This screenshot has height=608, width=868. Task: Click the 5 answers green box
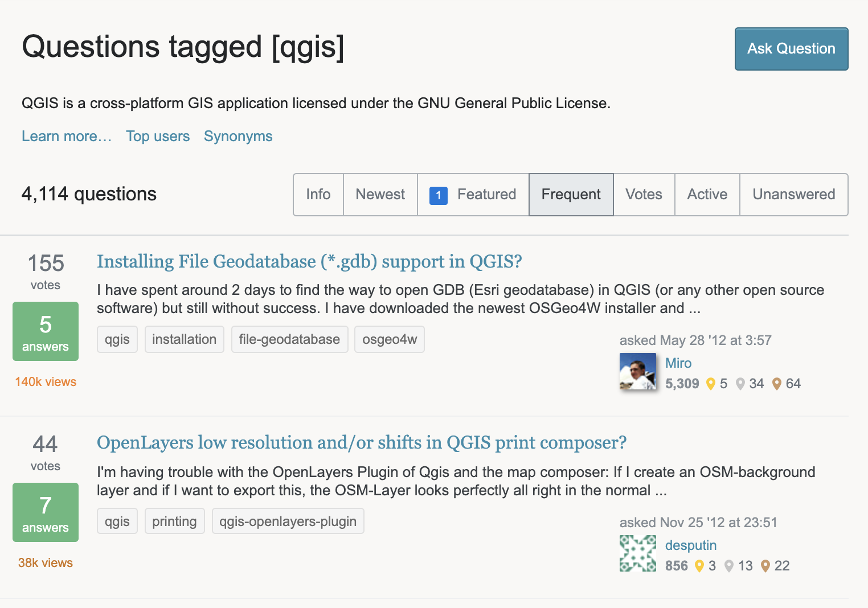pos(46,331)
